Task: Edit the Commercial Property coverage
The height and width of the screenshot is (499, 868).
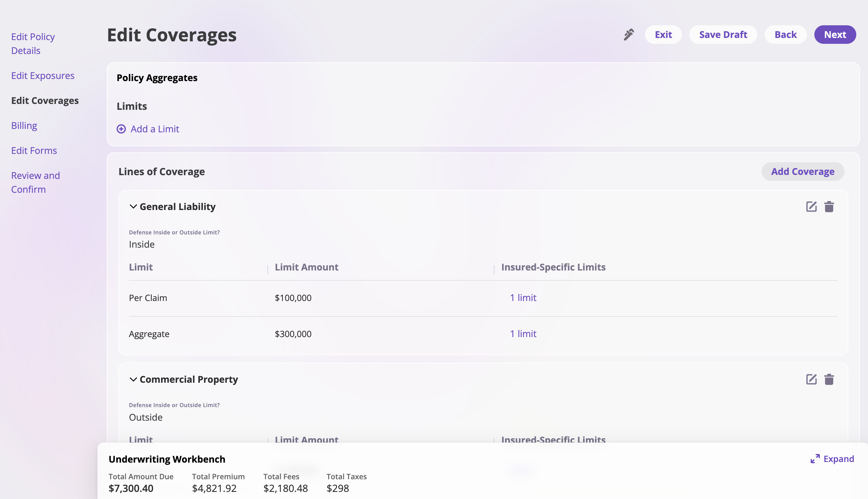Action: [x=811, y=379]
